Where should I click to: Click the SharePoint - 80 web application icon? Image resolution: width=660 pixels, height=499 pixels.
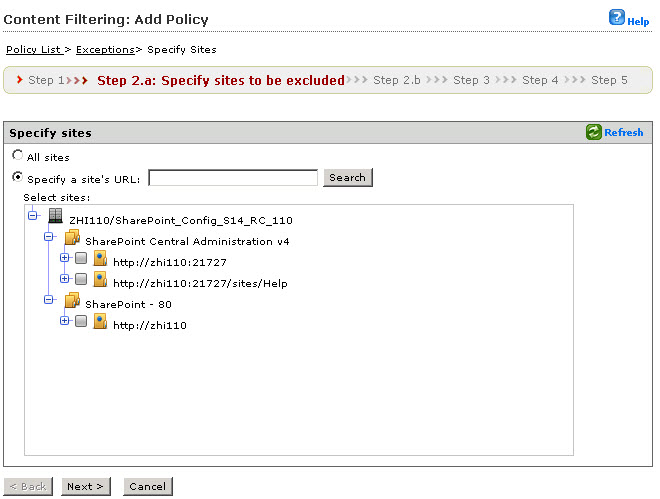(x=72, y=302)
